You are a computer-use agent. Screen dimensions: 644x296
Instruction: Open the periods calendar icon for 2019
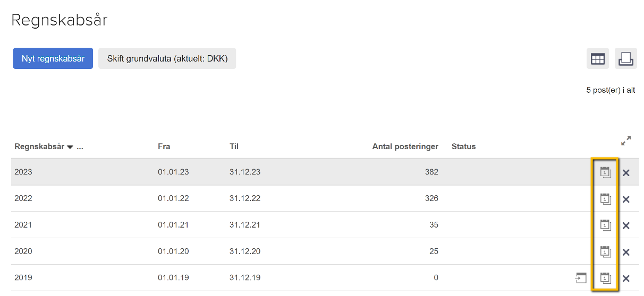click(605, 277)
